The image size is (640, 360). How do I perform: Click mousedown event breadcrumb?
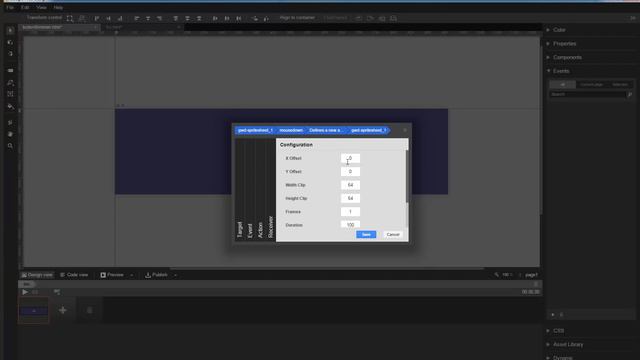[x=291, y=130]
